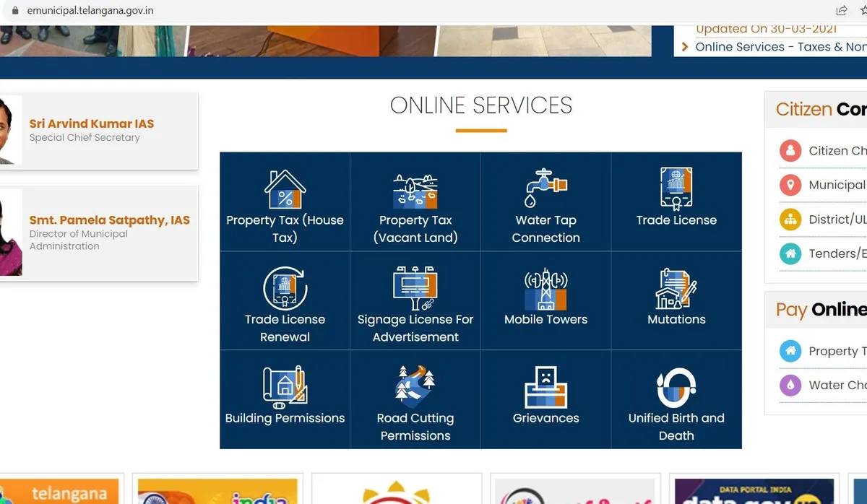Open Property Tax (House Tax) service icon
Image resolution: width=867 pixels, height=504 pixels.
[285, 189]
